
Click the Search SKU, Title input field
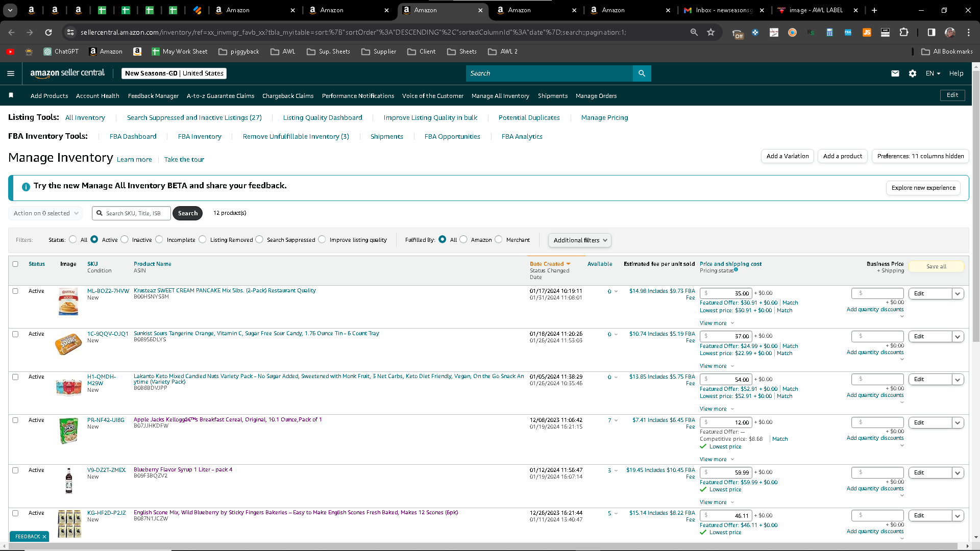tap(131, 213)
